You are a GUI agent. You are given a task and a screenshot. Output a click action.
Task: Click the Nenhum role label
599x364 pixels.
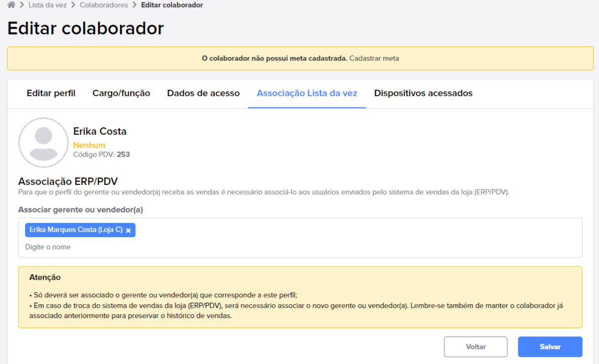click(x=89, y=145)
